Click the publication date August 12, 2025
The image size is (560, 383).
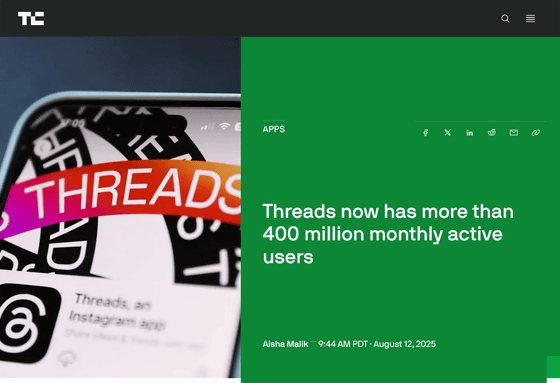(x=405, y=344)
